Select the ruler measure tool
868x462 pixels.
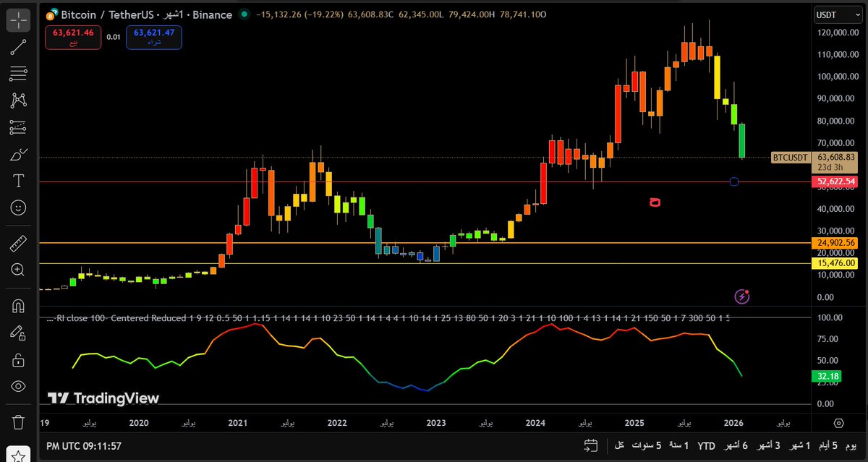click(18, 243)
